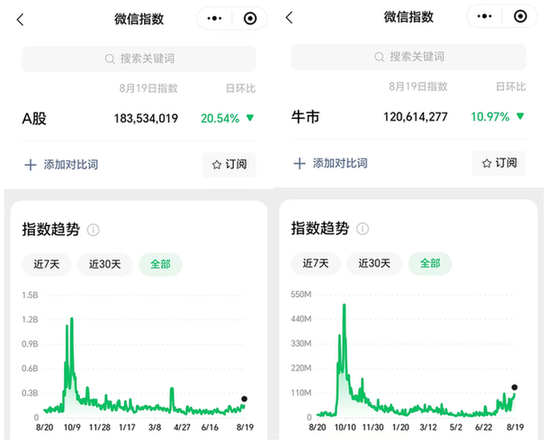Screen dimensions: 548x444
Task: Add a comparison word to A股
Action: tap(61, 164)
